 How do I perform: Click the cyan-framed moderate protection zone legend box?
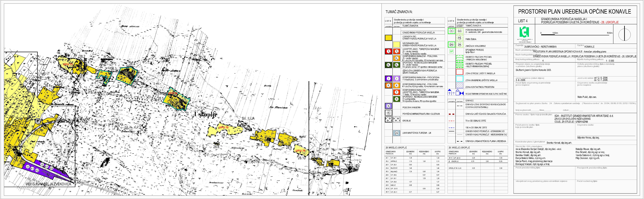(x=460, y=78)
